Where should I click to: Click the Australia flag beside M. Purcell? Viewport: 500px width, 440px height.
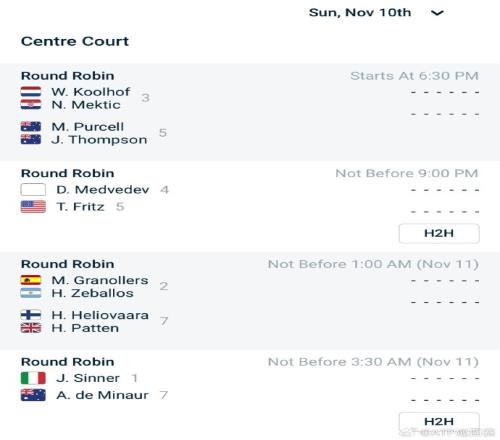[x=31, y=127]
